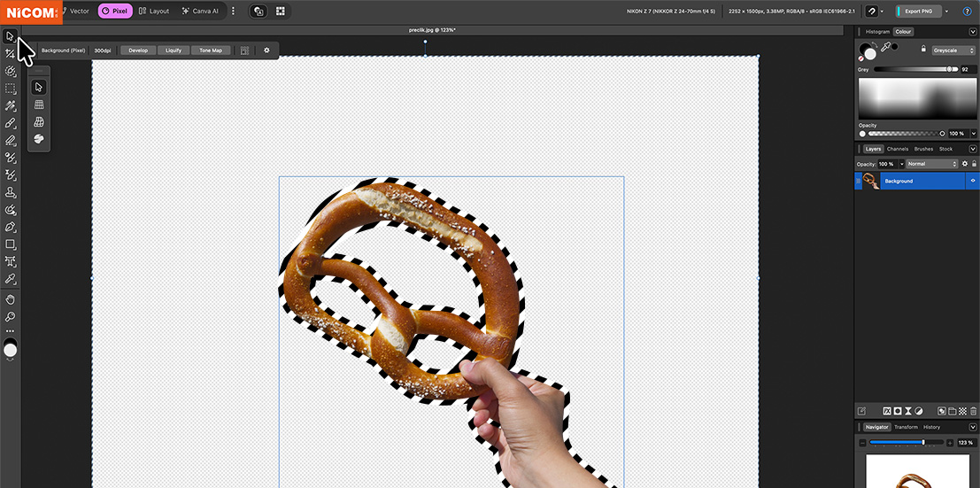The width and height of the screenshot is (980, 488).
Task: Switch to the History tab
Action: click(931, 427)
